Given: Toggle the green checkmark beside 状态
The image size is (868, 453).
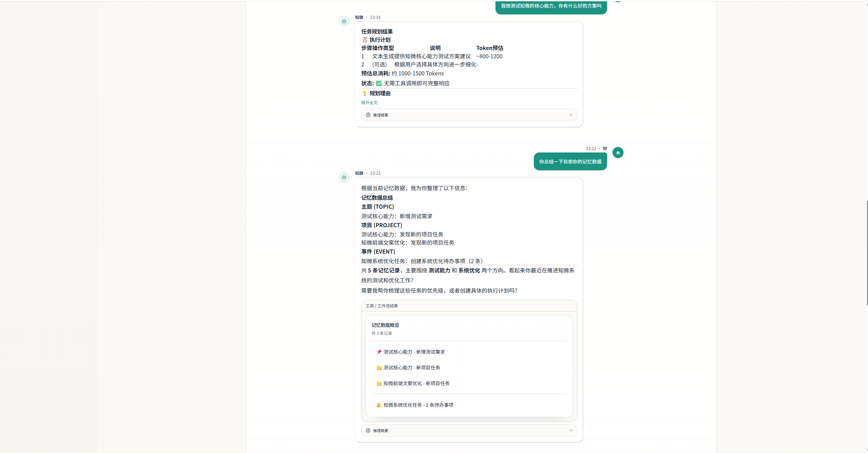Looking at the screenshot, I should click(x=379, y=83).
